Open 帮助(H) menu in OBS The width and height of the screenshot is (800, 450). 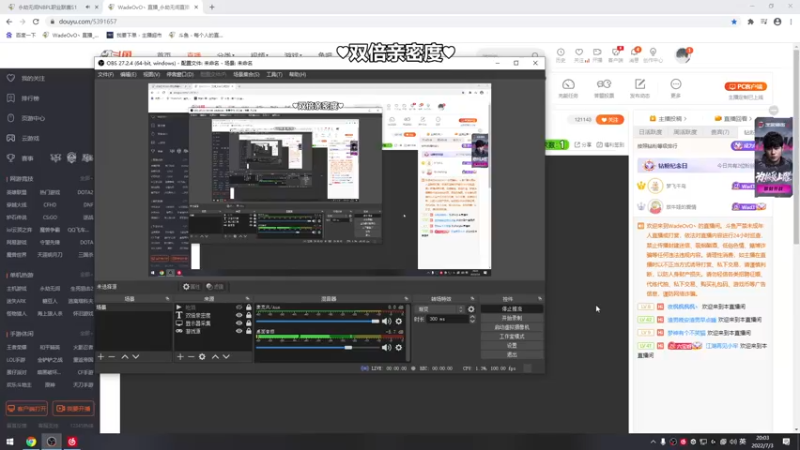pyautogui.click(x=297, y=74)
